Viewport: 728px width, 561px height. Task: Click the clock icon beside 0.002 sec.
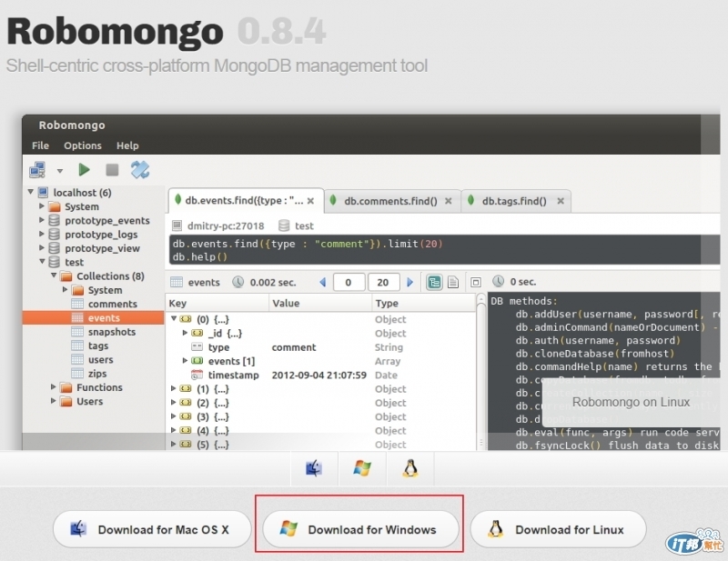pos(238,282)
